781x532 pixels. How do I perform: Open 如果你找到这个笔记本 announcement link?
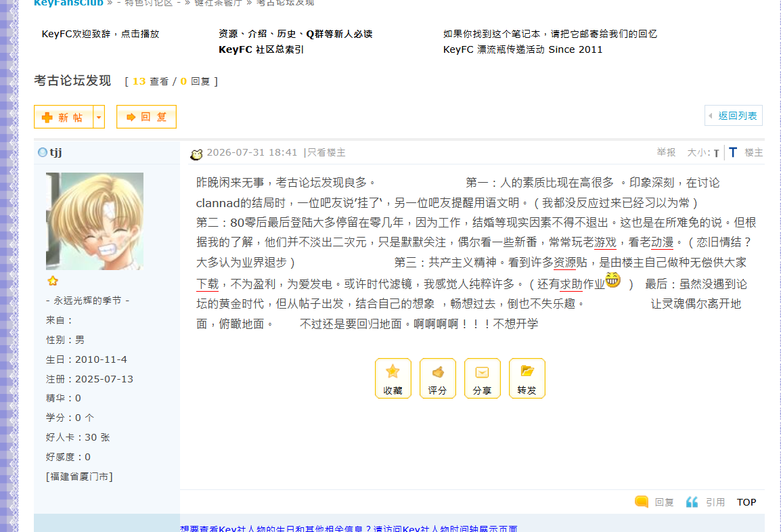[x=550, y=34]
